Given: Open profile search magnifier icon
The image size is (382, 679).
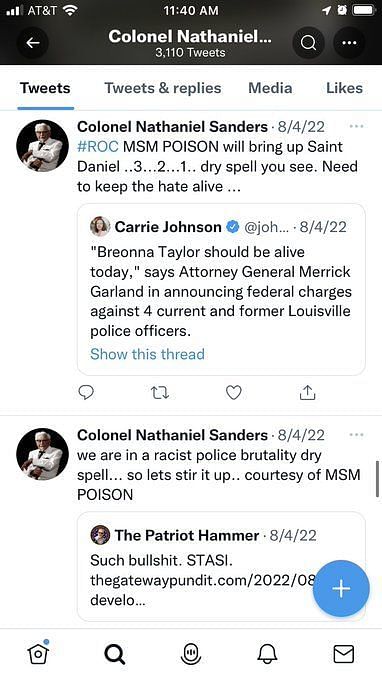Looking at the screenshot, I should tap(308, 43).
